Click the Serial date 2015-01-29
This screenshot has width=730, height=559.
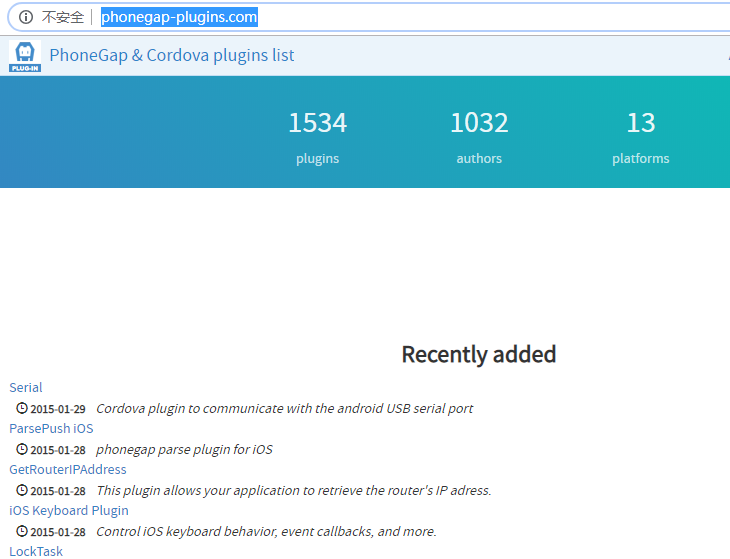(58, 409)
